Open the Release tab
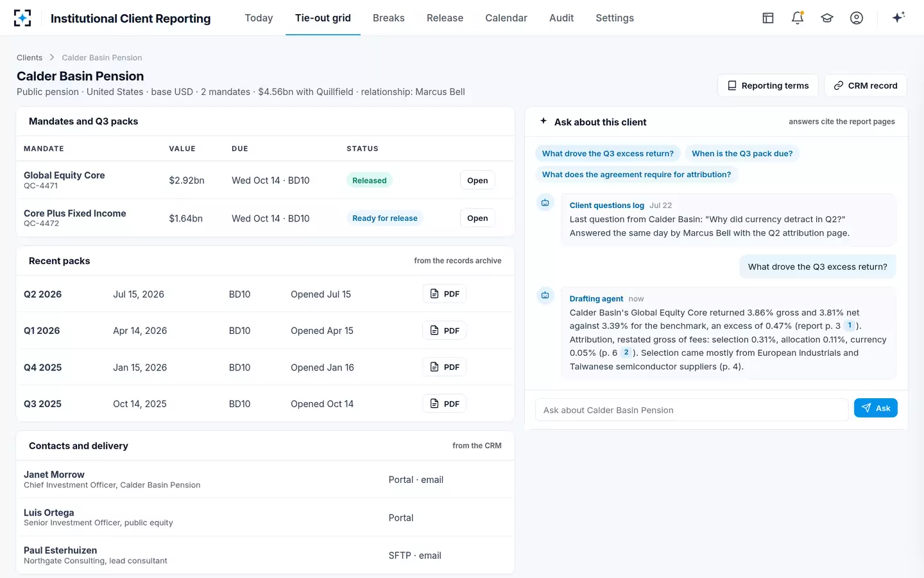 click(x=445, y=18)
